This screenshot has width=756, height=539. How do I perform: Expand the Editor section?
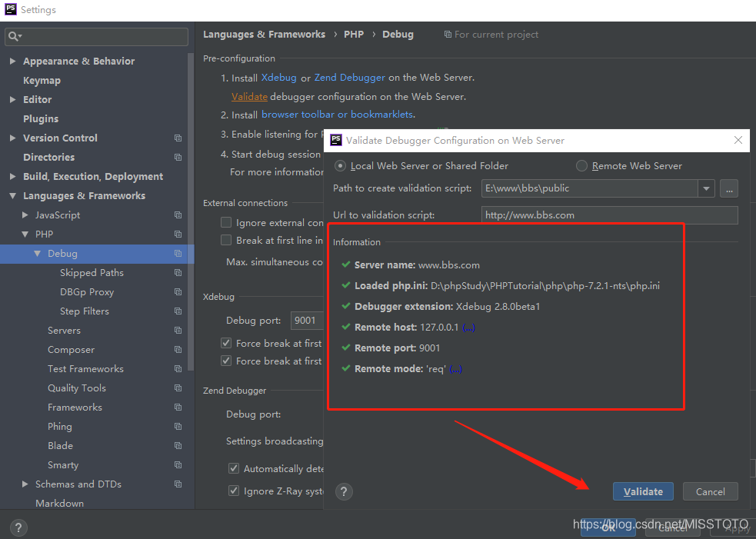13,100
